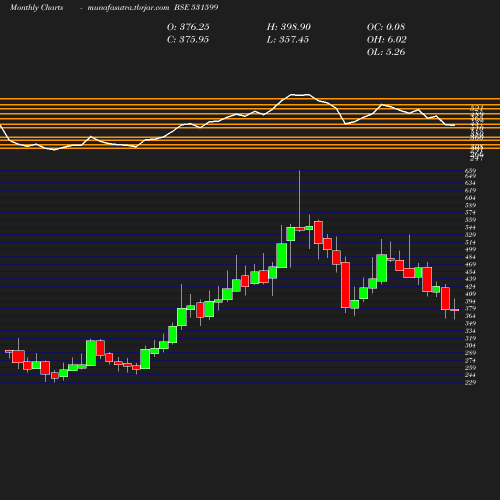Click the 574 price axis label
The height and width of the screenshot is (500, 500).
[470, 213]
